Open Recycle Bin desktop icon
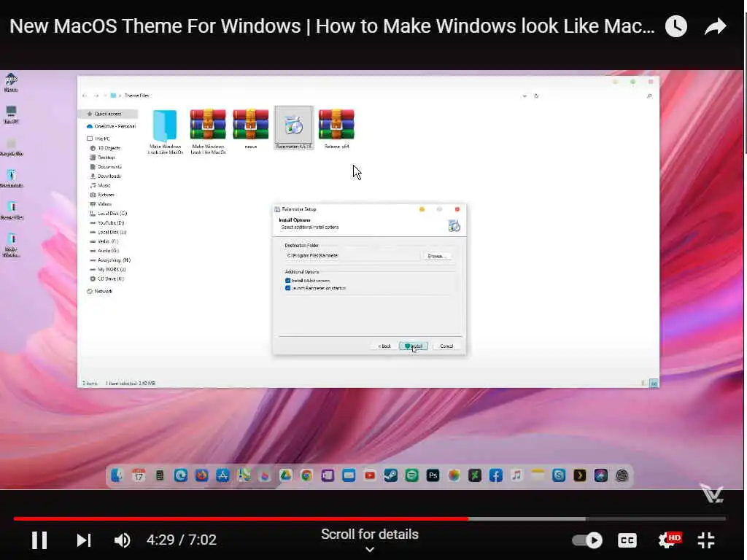This screenshot has width=747, height=560. coord(11,147)
